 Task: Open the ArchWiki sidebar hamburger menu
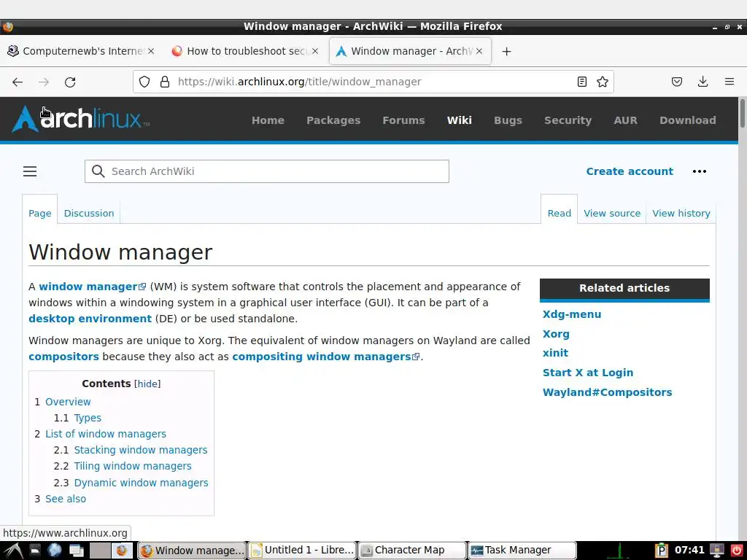point(30,171)
